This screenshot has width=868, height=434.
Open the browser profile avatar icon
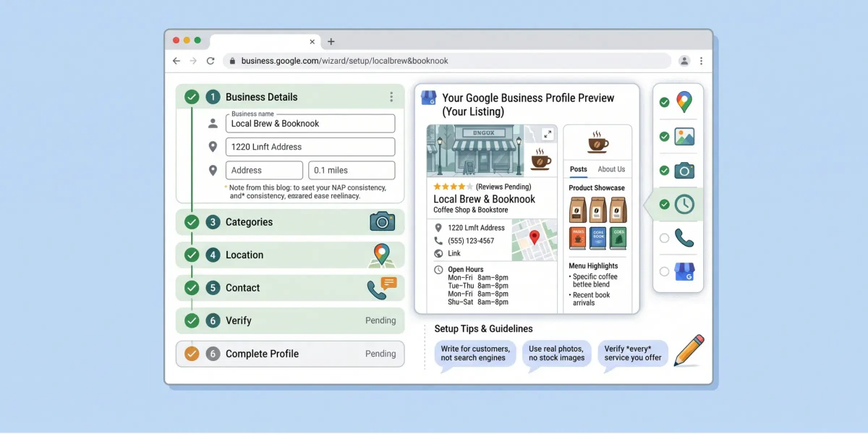coord(684,61)
